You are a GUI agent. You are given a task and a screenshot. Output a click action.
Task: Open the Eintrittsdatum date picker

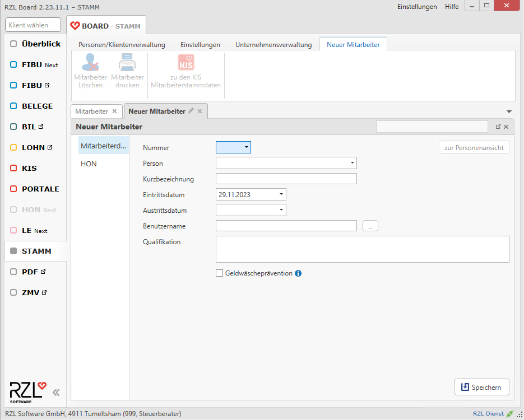pos(281,194)
